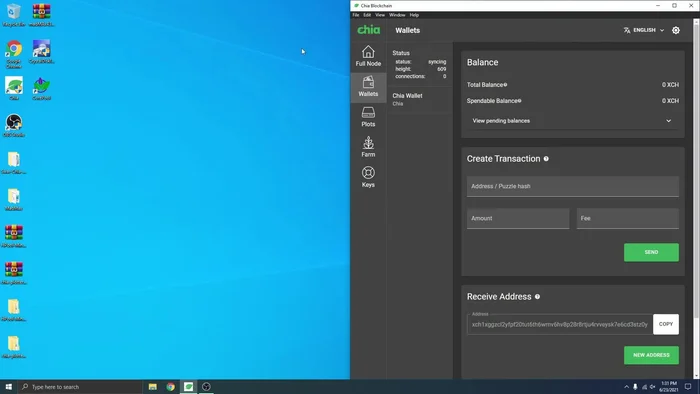Viewport: 700px width, 394px height.
Task: Copy the receive address
Action: pos(666,324)
